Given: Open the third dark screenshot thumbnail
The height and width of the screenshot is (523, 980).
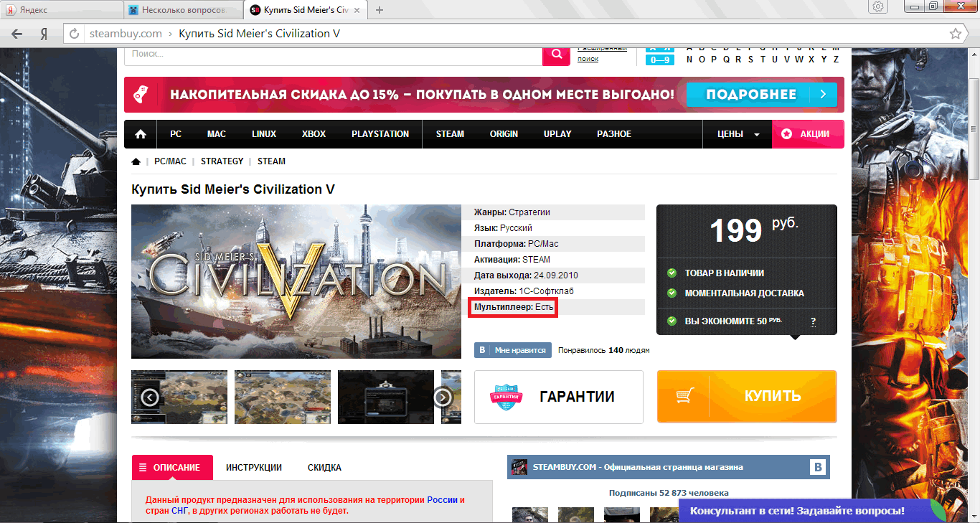Looking at the screenshot, I should tap(386, 397).
